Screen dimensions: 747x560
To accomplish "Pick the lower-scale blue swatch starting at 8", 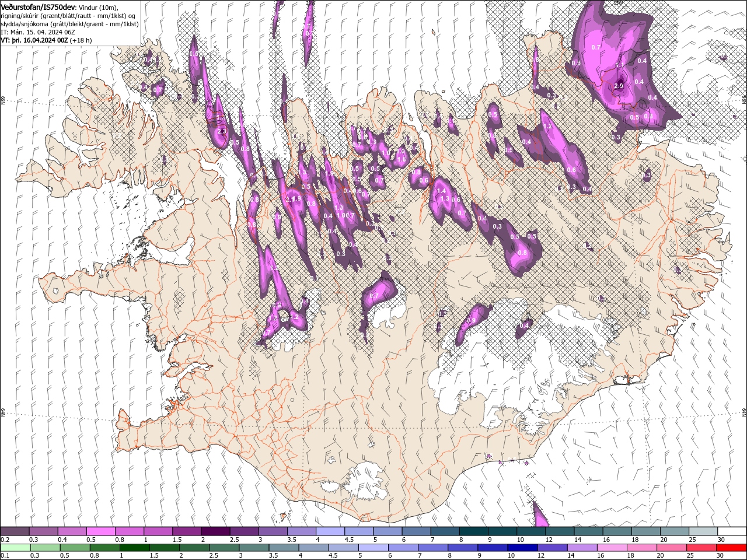I will click(x=463, y=548).
